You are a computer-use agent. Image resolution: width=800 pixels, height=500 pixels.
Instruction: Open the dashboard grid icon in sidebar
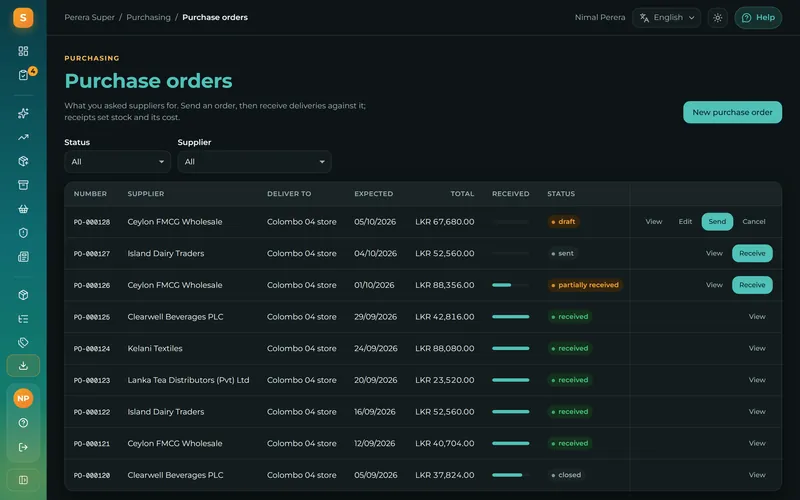point(23,51)
